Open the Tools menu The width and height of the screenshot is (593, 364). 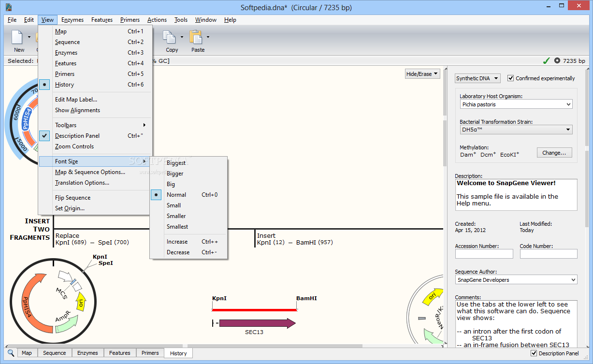[x=181, y=20]
